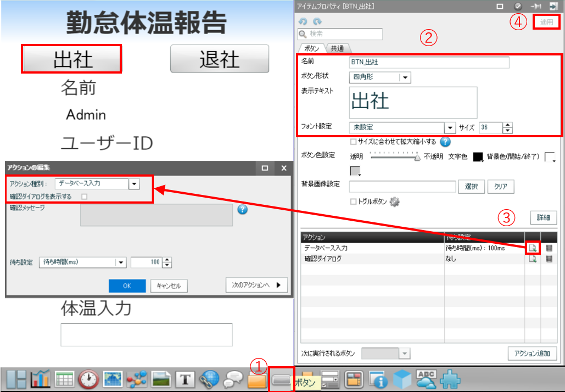
Task: Click delete icon in 確認ダイアログ action row
Action: click(549, 259)
